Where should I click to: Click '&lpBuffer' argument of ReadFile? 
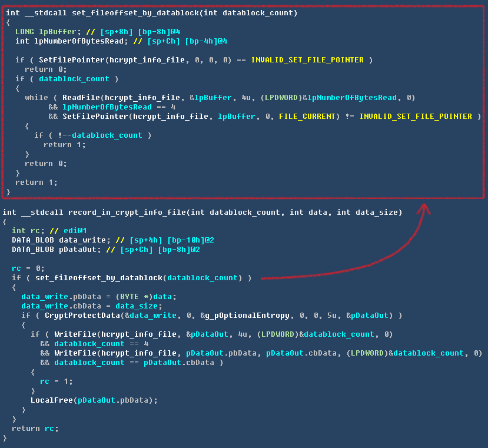tap(211, 98)
